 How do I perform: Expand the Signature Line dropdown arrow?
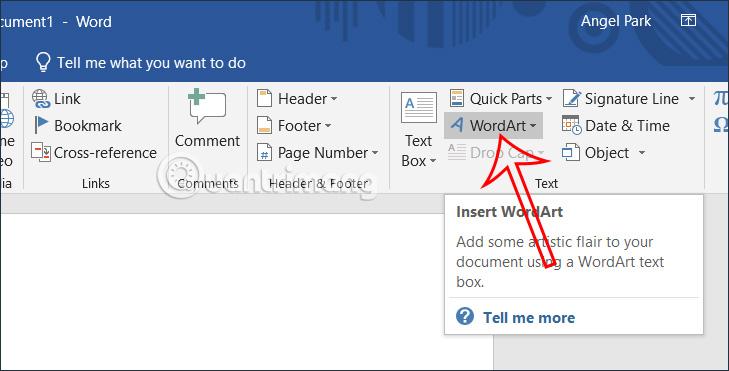(692, 99)
